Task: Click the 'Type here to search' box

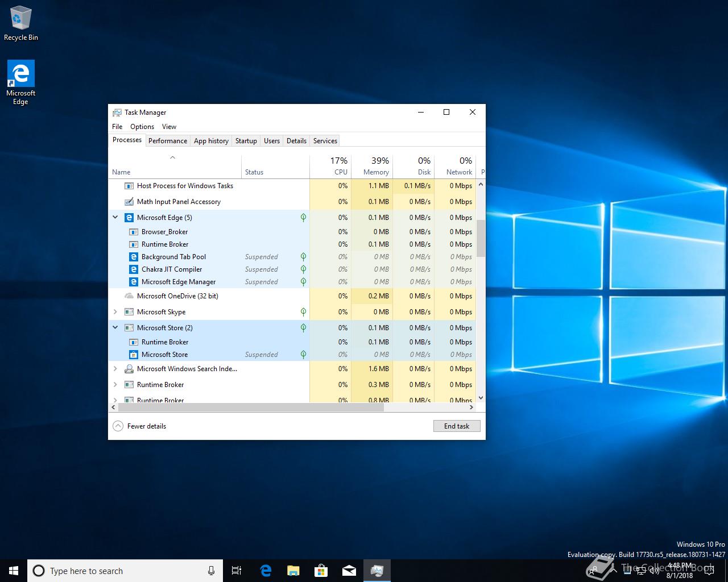Action: tap(124, 571)
